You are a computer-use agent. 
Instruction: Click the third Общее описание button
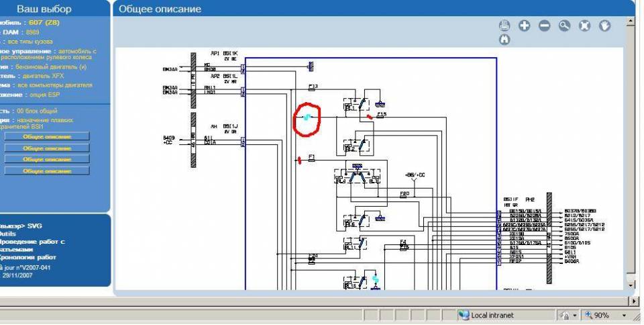coord(47,159)
